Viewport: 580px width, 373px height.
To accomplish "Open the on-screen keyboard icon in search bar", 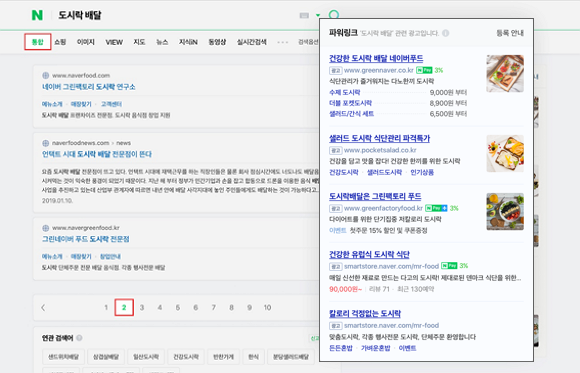I will coord(304,15).
